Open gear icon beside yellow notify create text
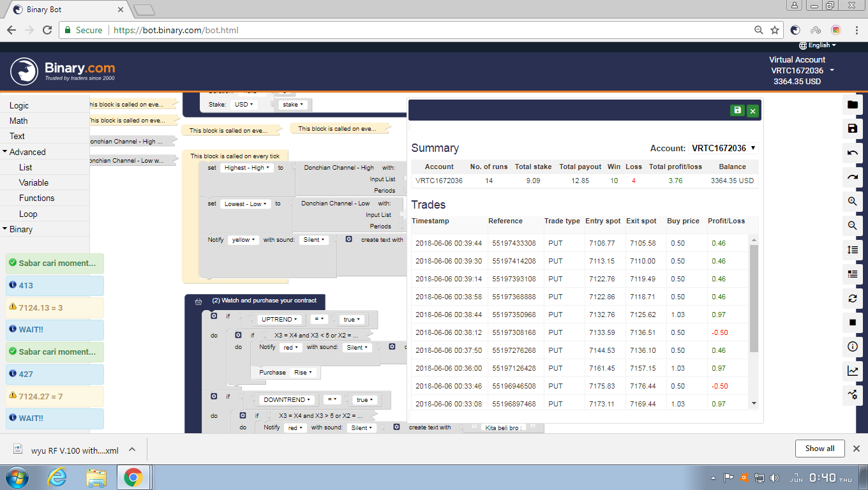This screenshot has height=490, width=868. point(348,239)
